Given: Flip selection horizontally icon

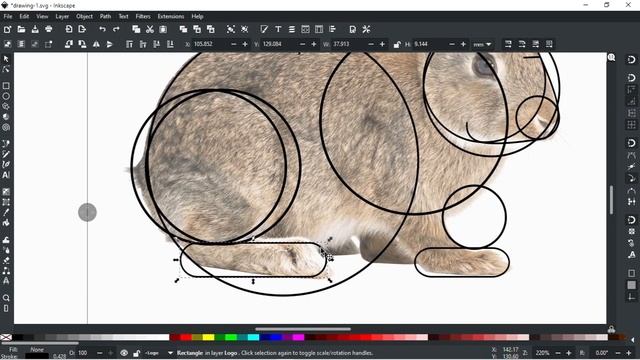Looking at the screenshot, I should pos(96,44).
